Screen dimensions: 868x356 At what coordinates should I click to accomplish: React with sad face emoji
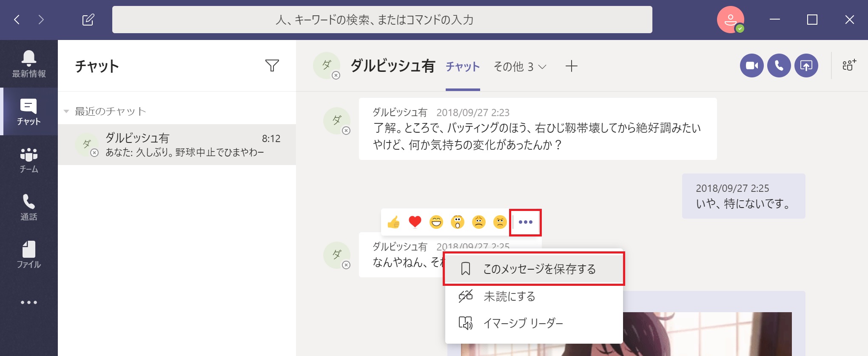click(x=479, y=222)
